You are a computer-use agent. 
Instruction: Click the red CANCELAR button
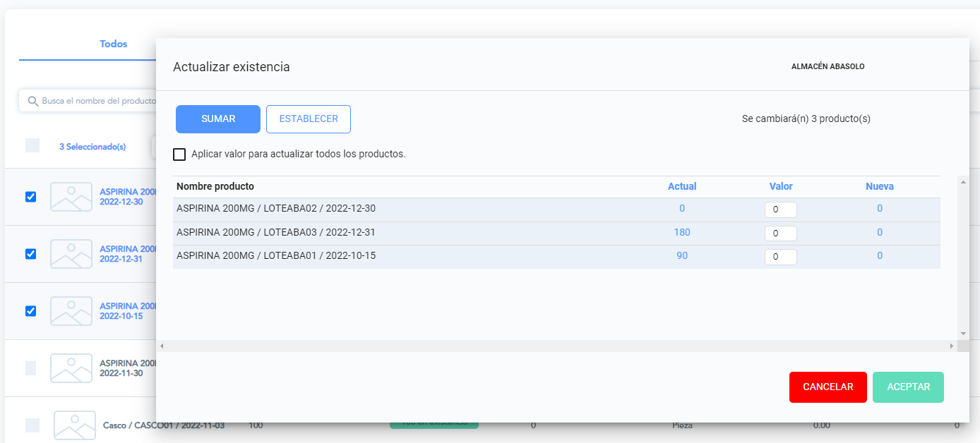tap(828, 387)
